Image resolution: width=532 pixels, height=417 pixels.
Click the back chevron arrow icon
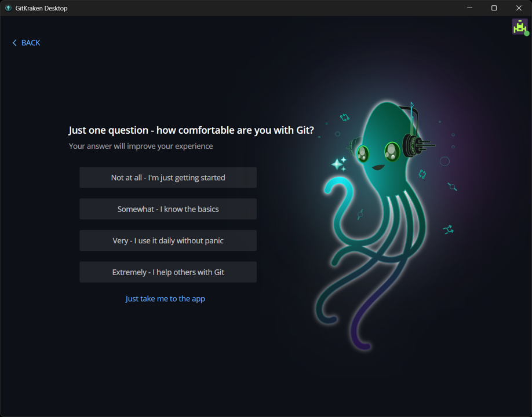coord(14,43)
